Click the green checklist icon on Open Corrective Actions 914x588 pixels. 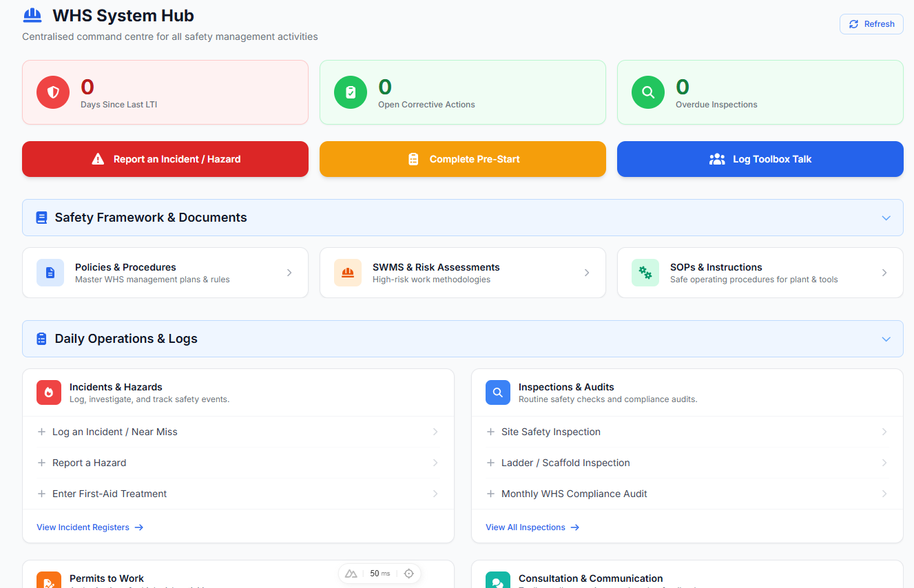click(x=350, y=92)
